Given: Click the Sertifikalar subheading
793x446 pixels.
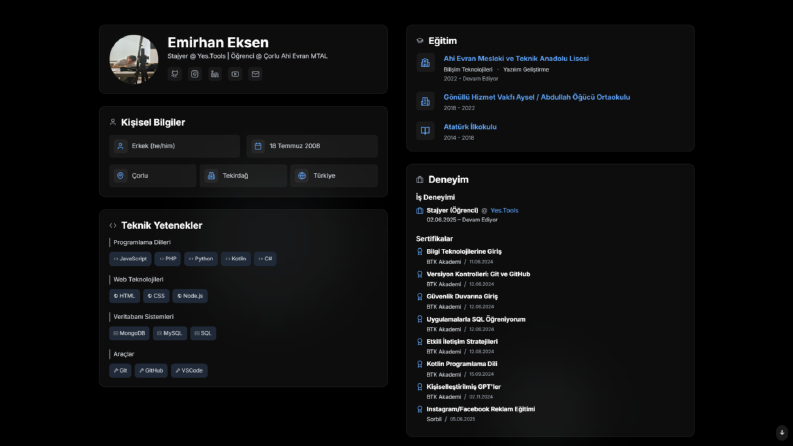Looking at the screenshot, I should 434,239.
